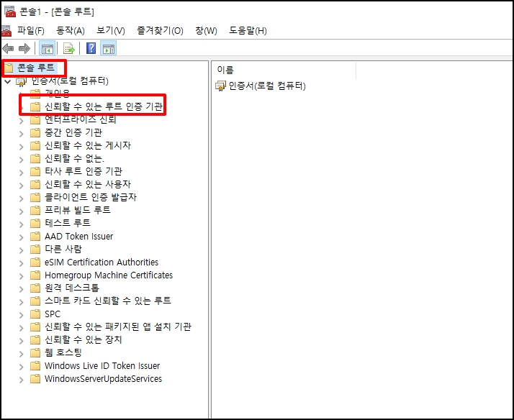514x420 pixels.
Task: Click the folder icon of 다른 사람
Action: pos(35,250)
